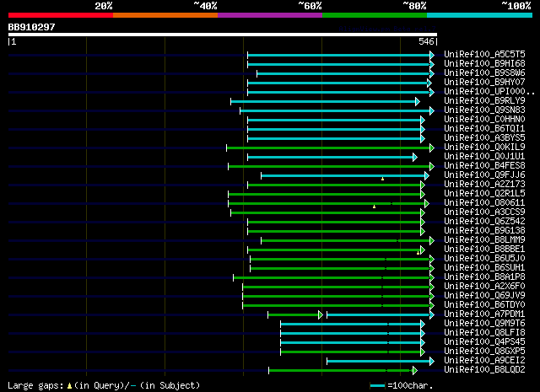Click the yellow gap marker on O80611 row
Image resolution: width=540 pixels, height=392 pixels.
tap(374, 207)
